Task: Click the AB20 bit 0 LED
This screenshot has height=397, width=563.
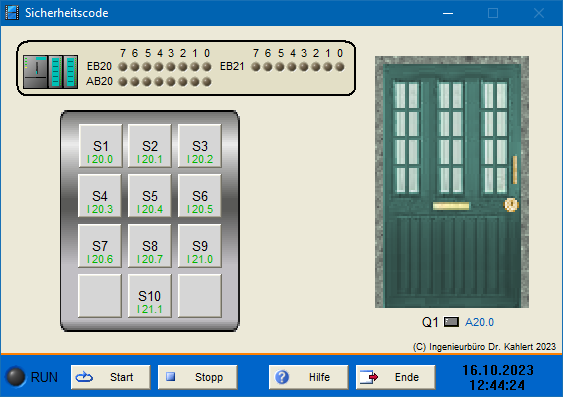Action: click(x=207, y=82)
